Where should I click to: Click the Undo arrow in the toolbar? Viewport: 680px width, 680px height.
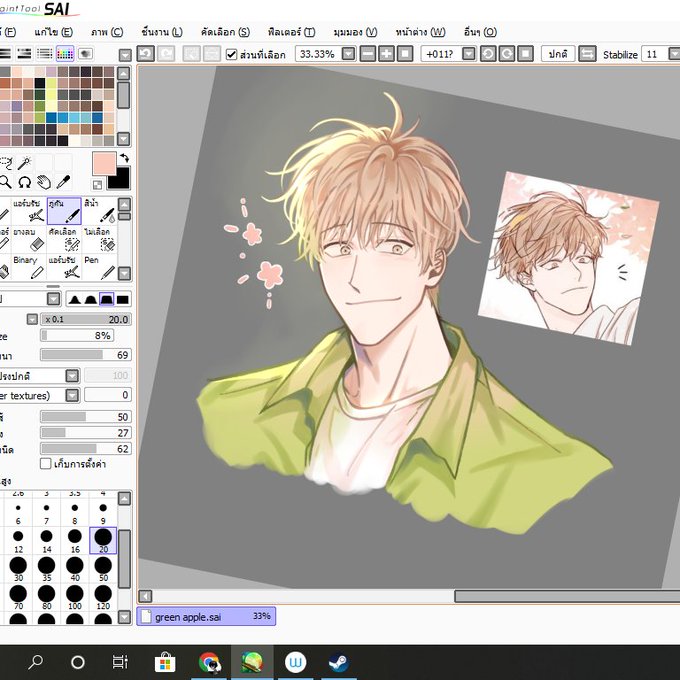pyautogui.click(x=146, y=54)
